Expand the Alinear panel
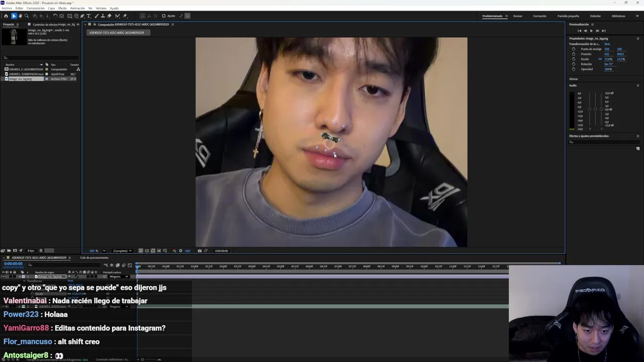This screenshot has height=362, width=644. 574,79
